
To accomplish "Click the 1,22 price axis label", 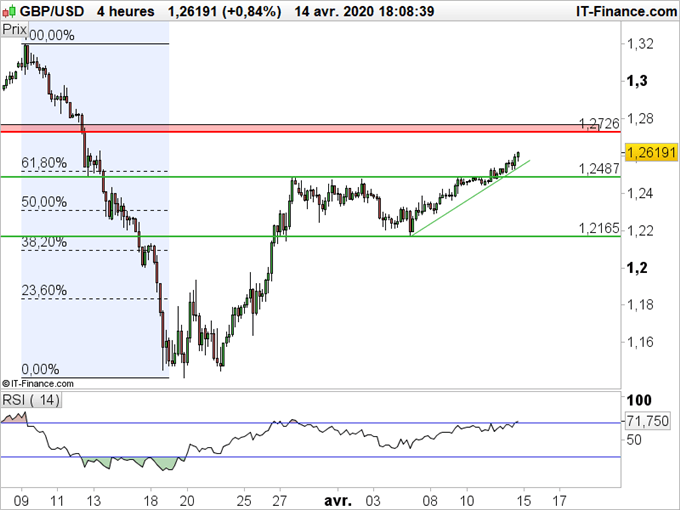I will 640,230.
